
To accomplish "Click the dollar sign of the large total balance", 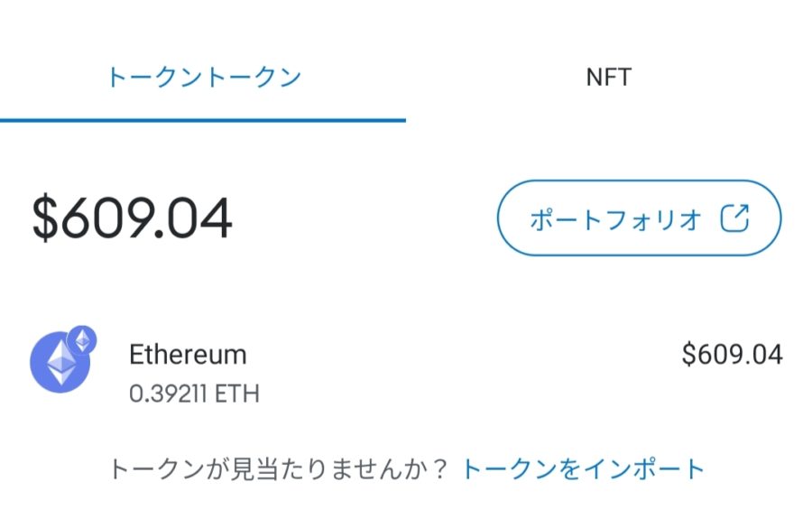I will pos(46,219).
